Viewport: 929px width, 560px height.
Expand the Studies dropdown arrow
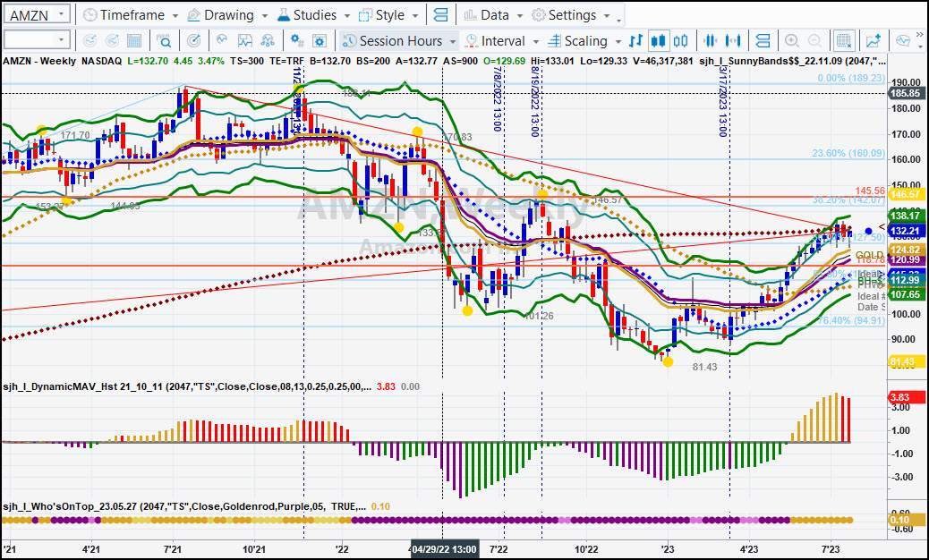tap(346, 15)
